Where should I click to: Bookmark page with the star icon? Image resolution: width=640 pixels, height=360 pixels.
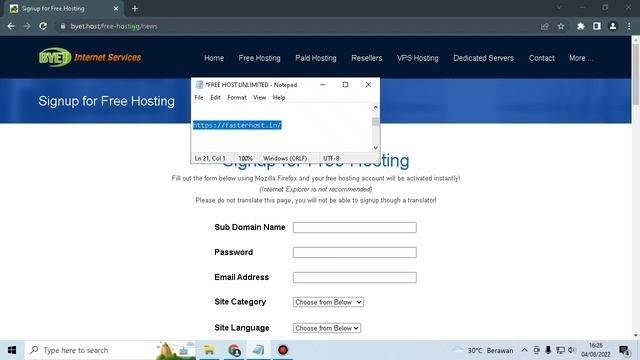point(561,26)
